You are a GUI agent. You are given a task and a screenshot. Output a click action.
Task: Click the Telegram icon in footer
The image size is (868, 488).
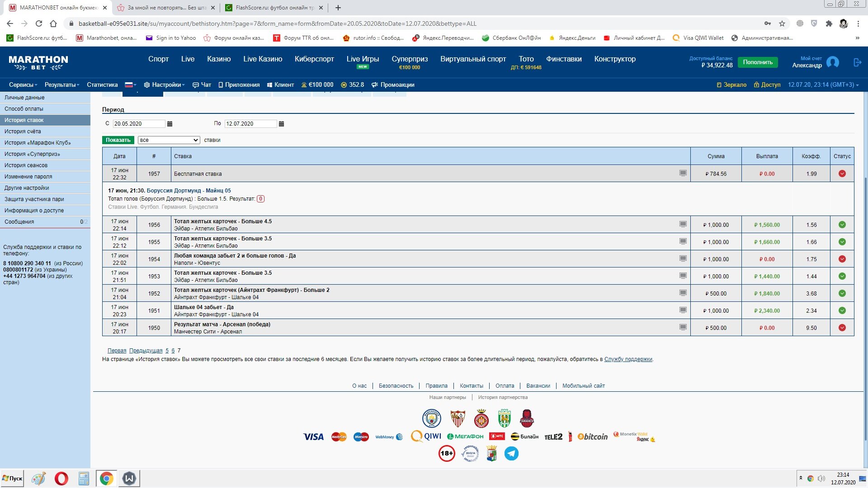point(511,453)
